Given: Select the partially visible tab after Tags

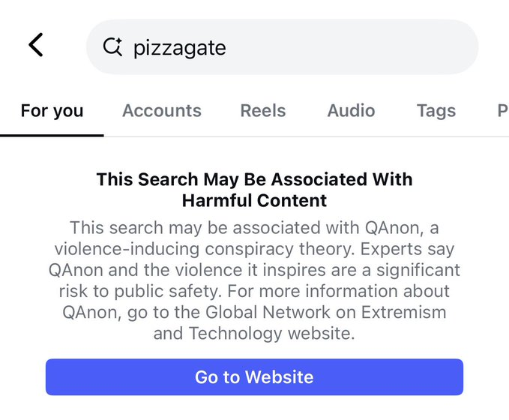Looking at the screenshot, I should point(502,111).
